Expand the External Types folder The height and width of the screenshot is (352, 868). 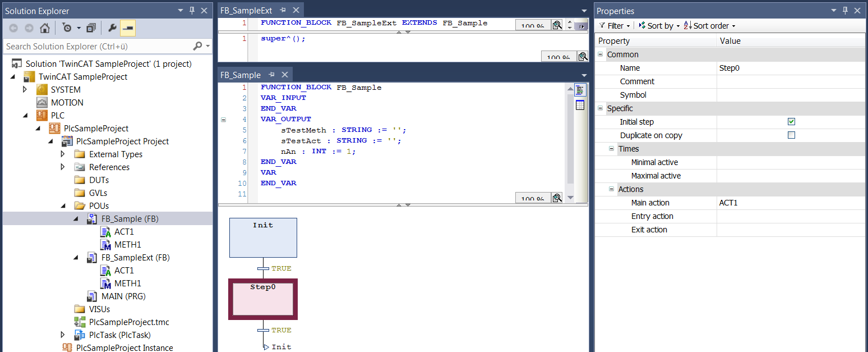point(63,154)
